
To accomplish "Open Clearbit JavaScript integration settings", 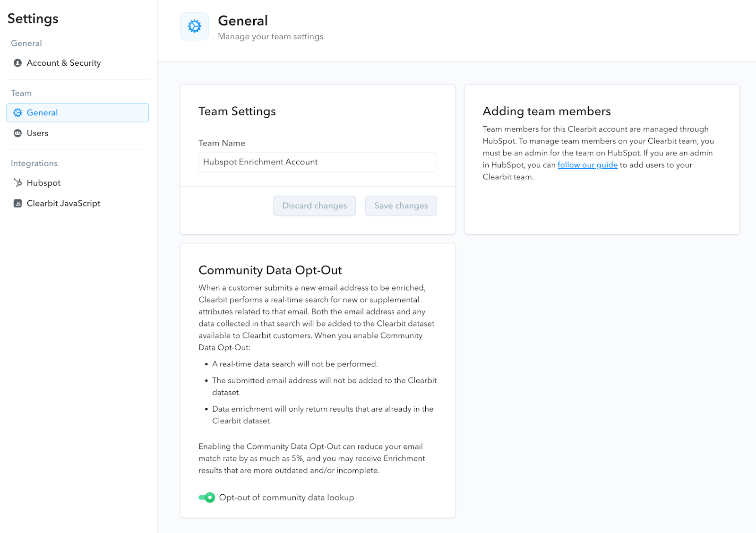I will 63,204.
